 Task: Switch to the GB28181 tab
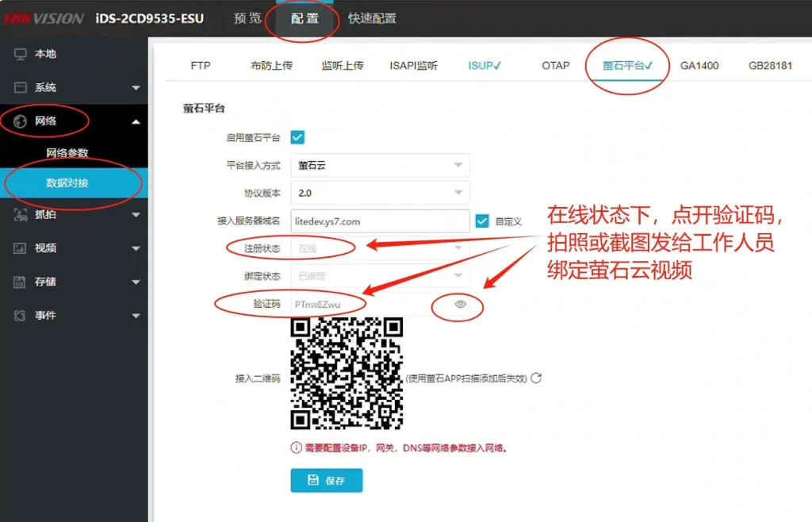tap(771, 66)
